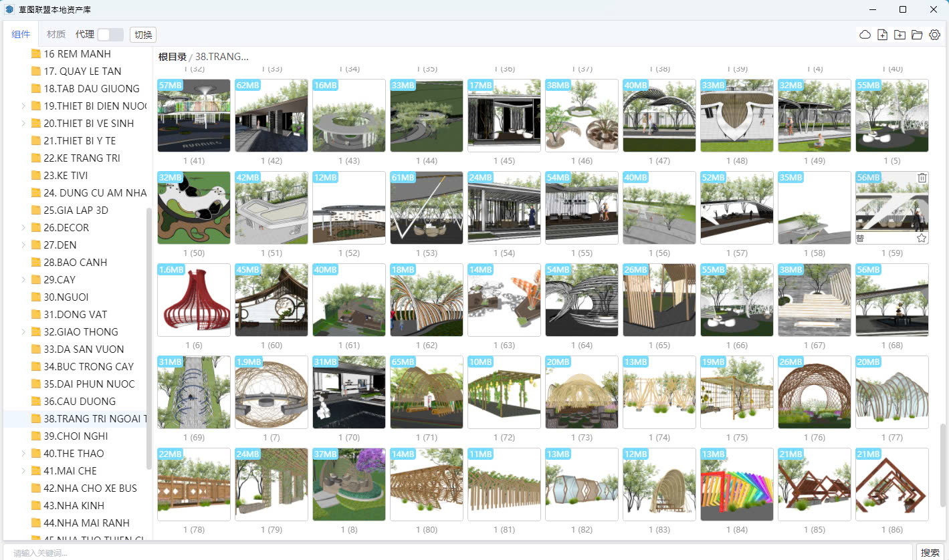Switch to the 材质 tab
This screenshot has height=560, width=949.
56,35
